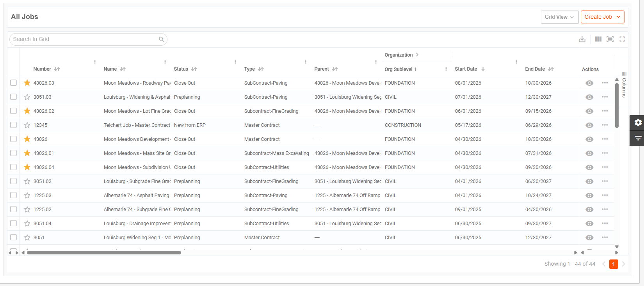Open settings gear on right edge
The width and height of the screenshot is (644, 286).
tap(638, 123)
